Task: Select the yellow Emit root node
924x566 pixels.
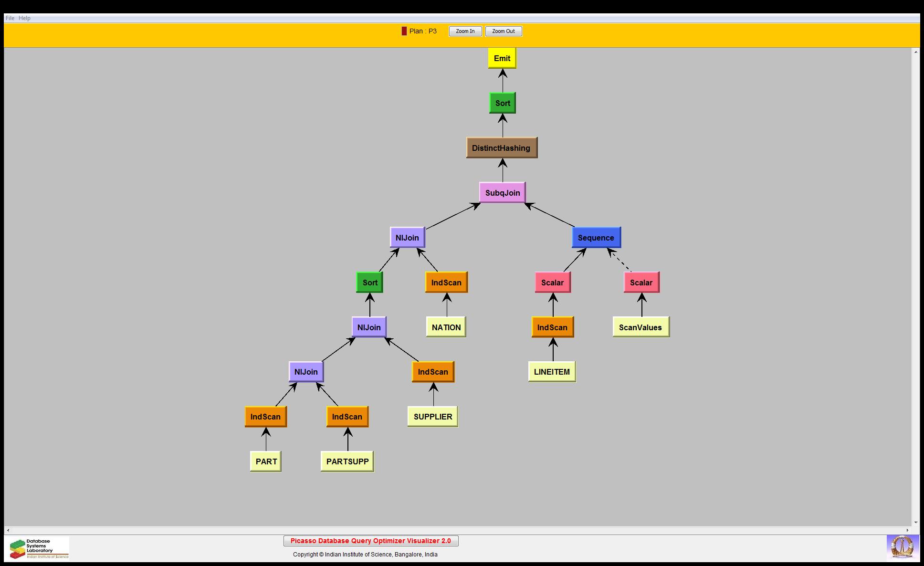Action: point(502,58)
